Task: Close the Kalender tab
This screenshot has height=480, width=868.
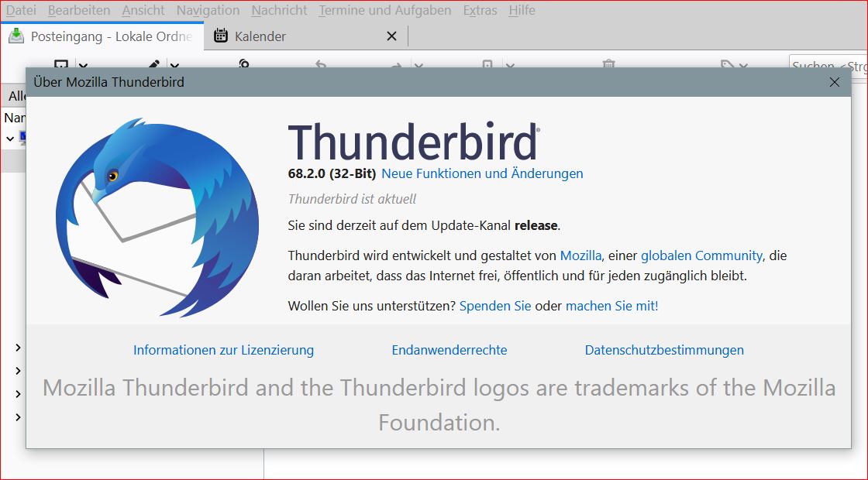Action: pyautogui.click(x=391, y=36)
